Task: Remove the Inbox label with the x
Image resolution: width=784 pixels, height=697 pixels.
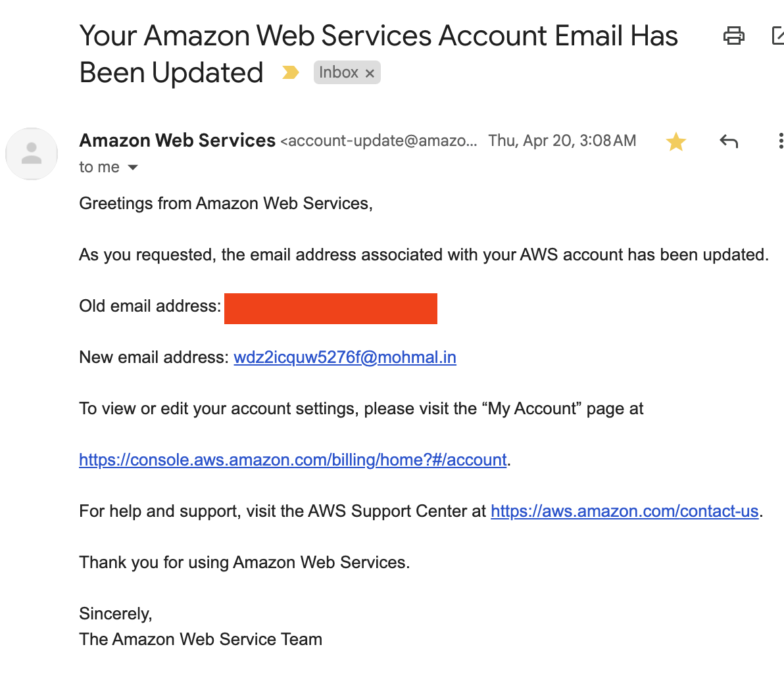Action: 370,74
